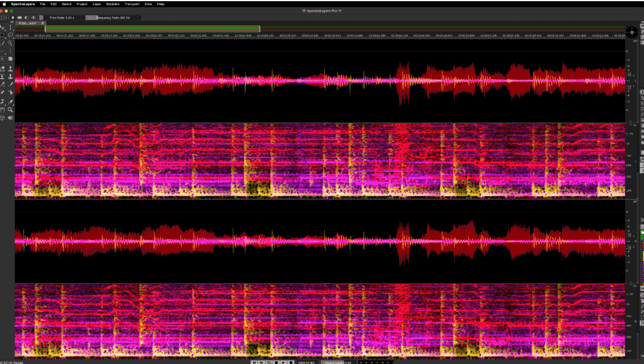Click the speaker playback tool icon
The image size is (644, 364).
click(x=11, y=118)
